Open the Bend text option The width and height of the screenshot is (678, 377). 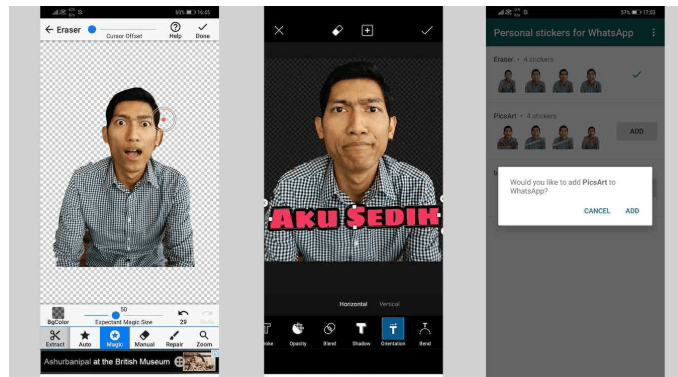[425, 334]
